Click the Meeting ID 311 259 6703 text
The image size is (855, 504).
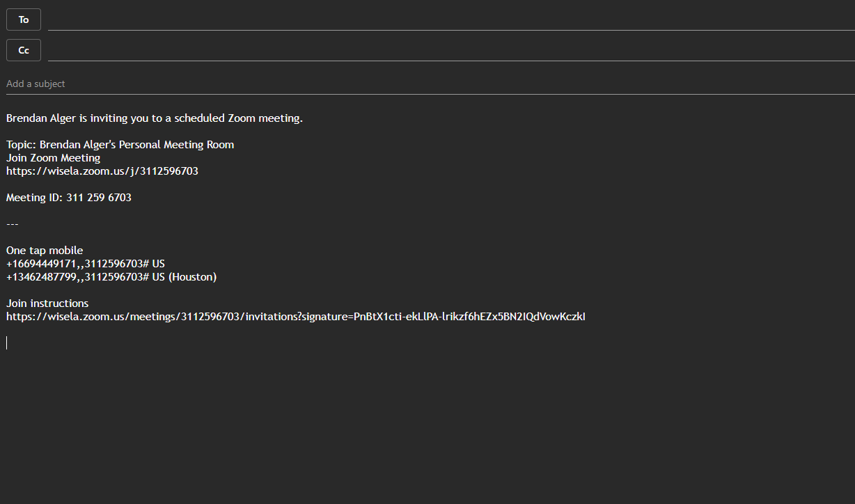tap(68, 197)
